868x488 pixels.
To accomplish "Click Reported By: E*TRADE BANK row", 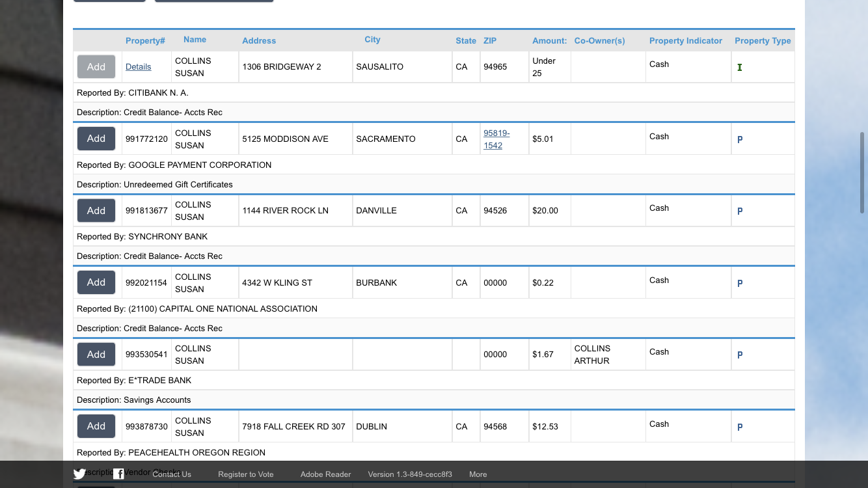I will click(434, 380).
